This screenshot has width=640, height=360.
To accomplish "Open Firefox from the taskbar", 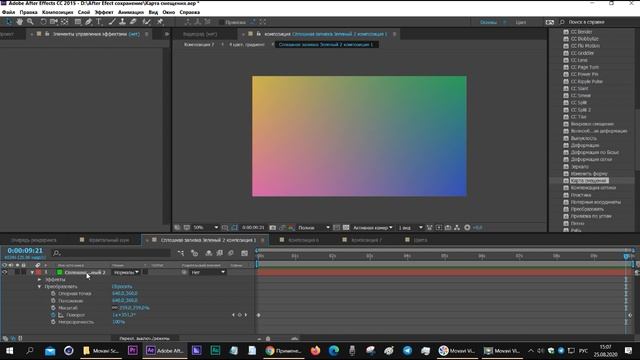I will pyautogui.click(x=316, y=351).
